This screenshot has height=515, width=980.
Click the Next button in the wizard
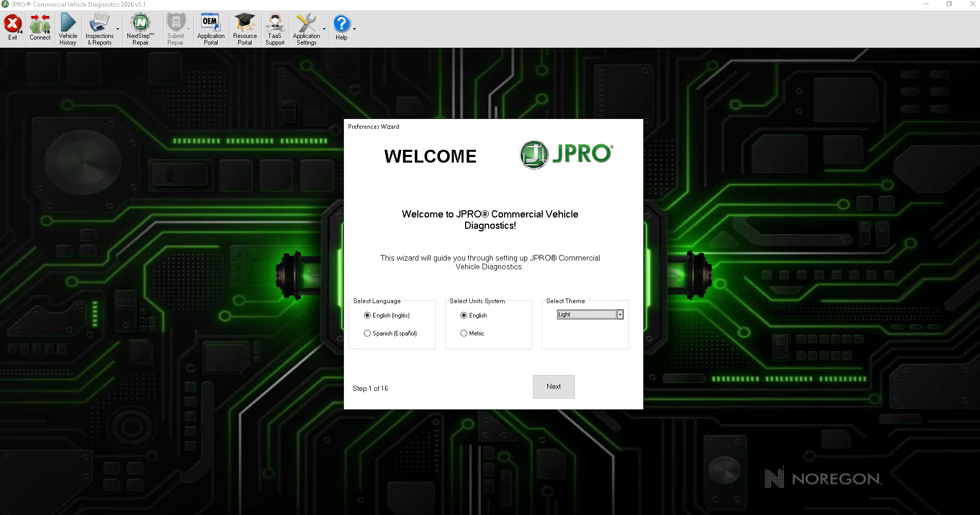[x=553, y=387]
